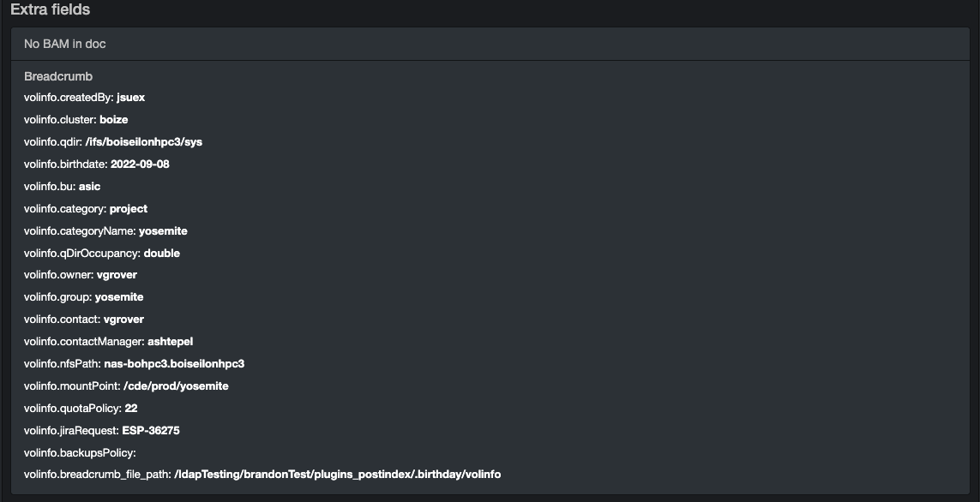Select the contact value vgrover
Viewport: 980px width, 502px height.
[x=123, y=319]
